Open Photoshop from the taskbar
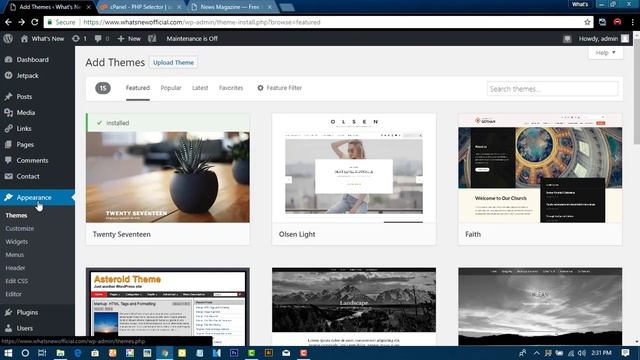 tap(234, 353)
